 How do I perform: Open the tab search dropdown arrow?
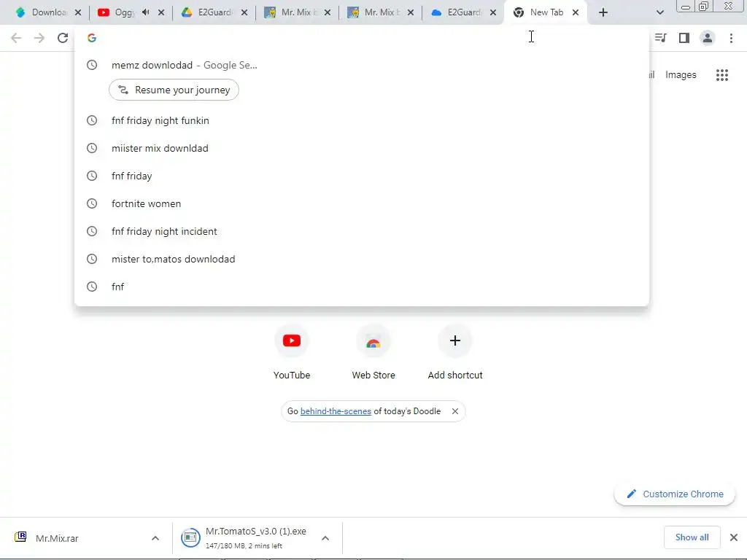[x=659, y=12]
